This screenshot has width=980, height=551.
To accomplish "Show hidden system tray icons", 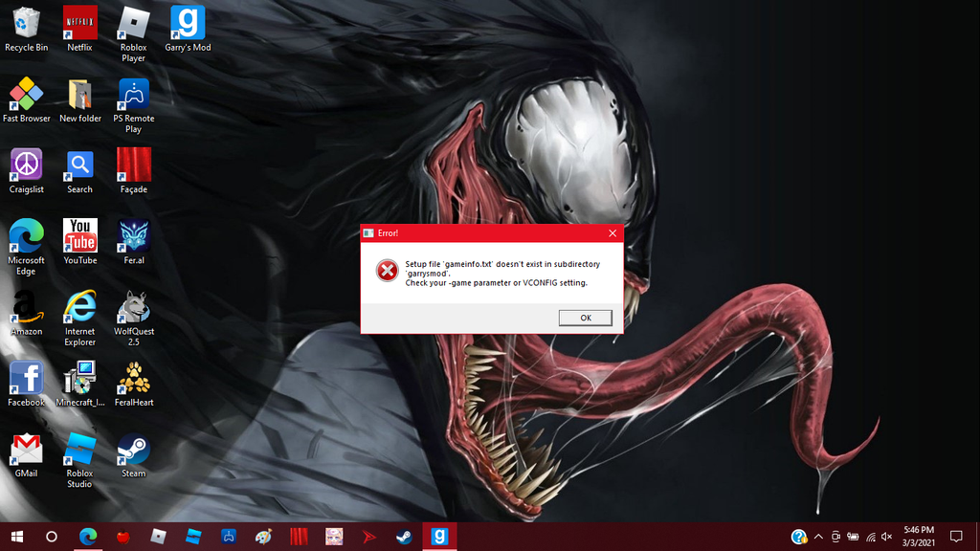I will (x=819, y=537).
